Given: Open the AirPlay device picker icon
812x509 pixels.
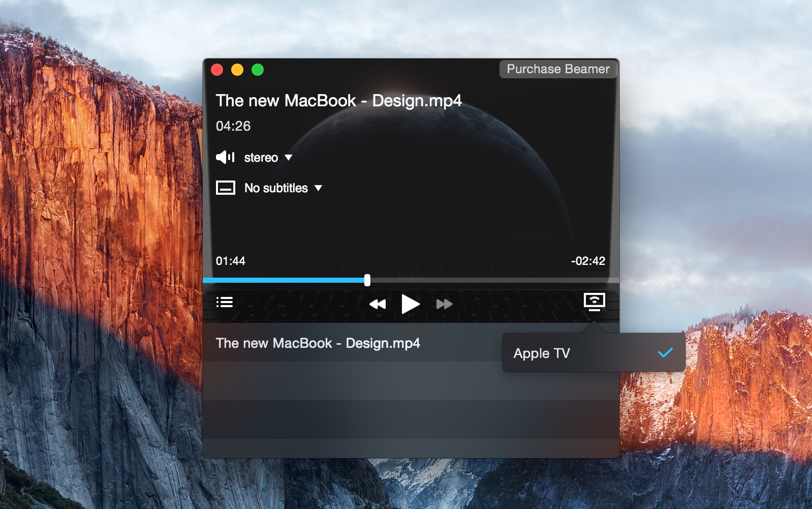Looking at the screenshot, I should coord(594,302).
